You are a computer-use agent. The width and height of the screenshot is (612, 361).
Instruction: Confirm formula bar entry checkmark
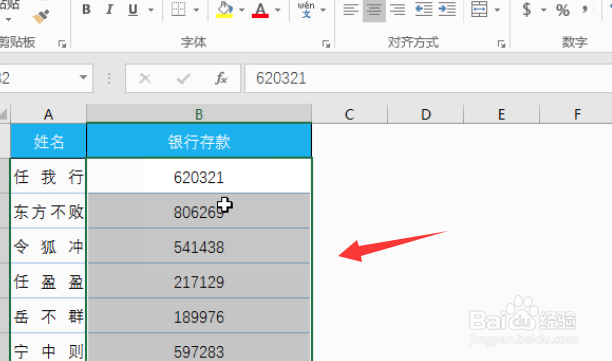pos(183,78)
